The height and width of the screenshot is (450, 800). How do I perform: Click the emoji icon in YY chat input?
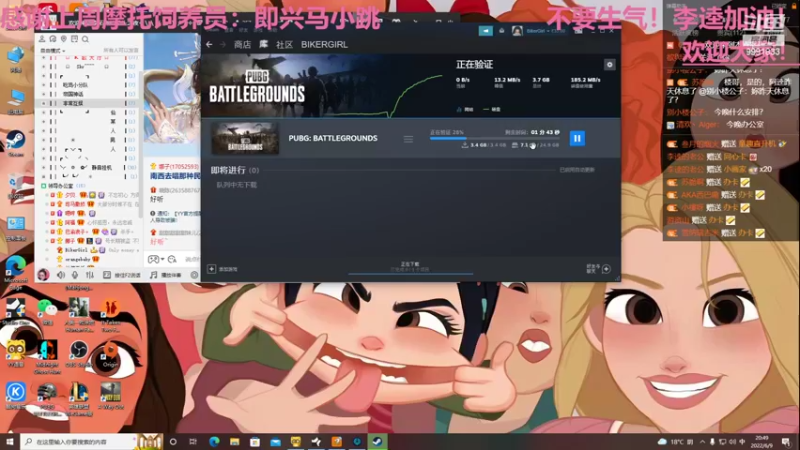pos(172,259)
